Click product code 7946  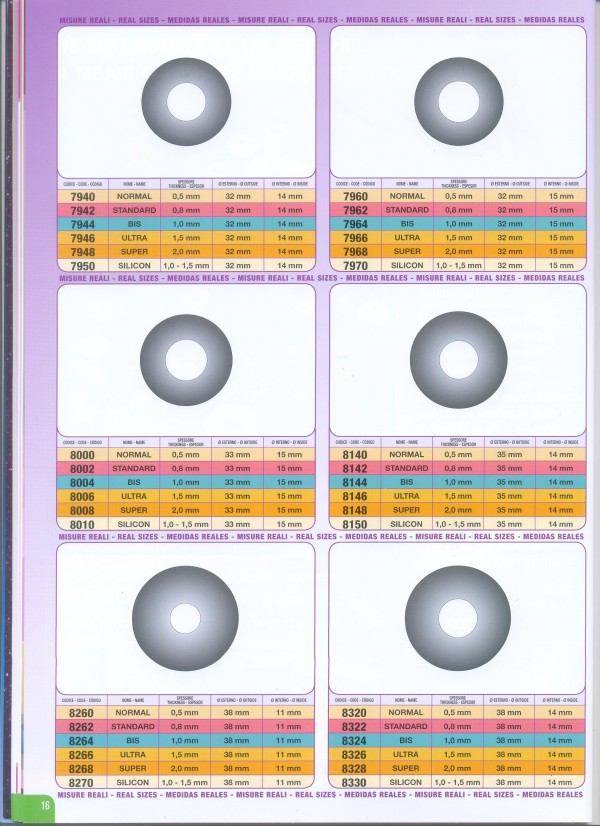(x=83, y=238)
